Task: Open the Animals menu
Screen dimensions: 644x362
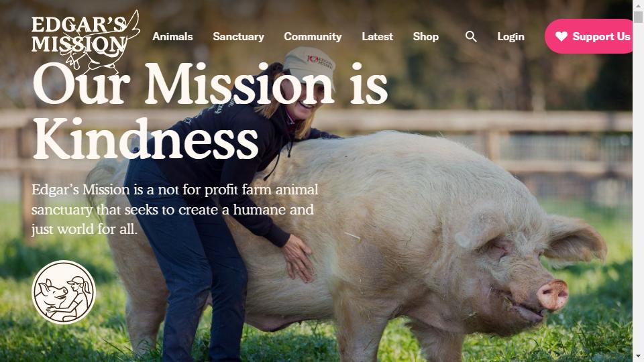Action: pos(172,36)
